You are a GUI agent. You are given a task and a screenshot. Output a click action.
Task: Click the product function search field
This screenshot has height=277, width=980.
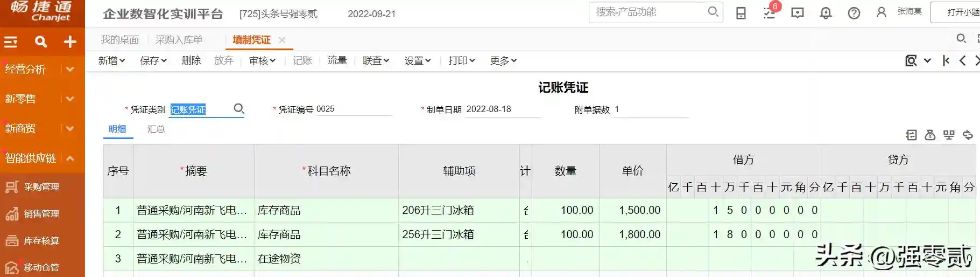[648, 12]
